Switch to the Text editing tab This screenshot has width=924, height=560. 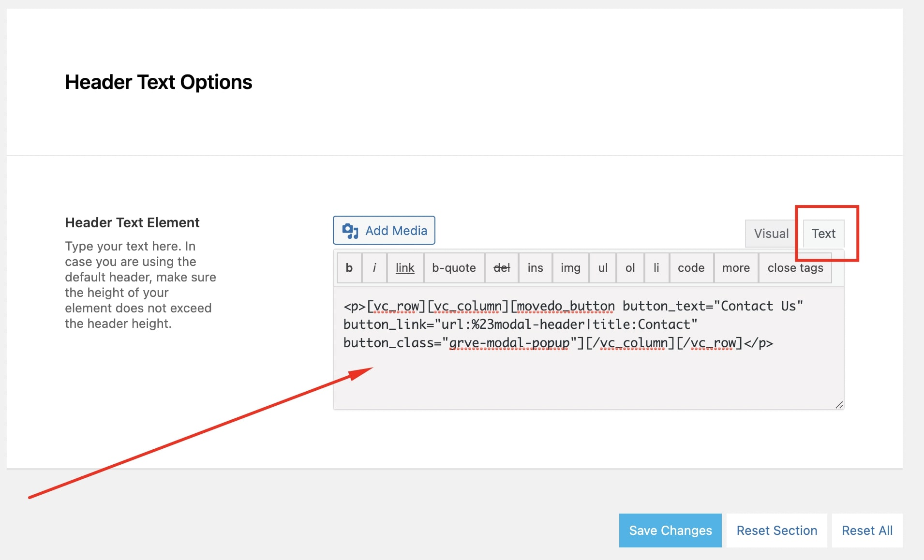pos(823,234)
